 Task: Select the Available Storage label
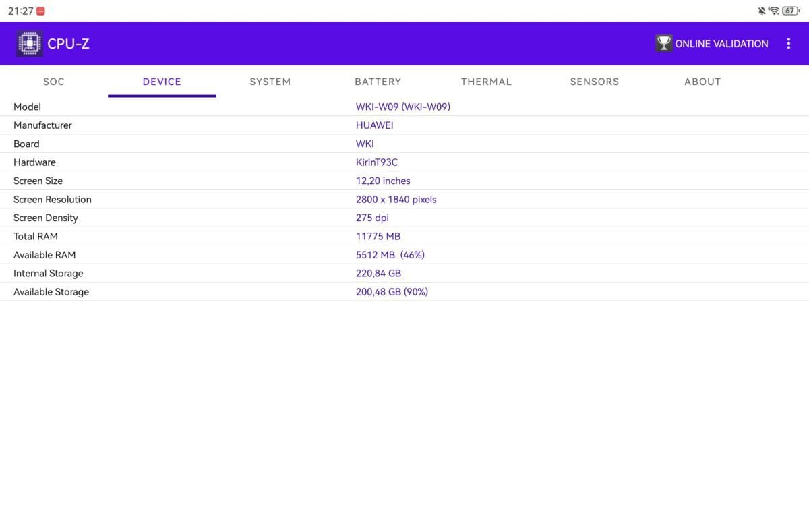[x=51, y=292]
